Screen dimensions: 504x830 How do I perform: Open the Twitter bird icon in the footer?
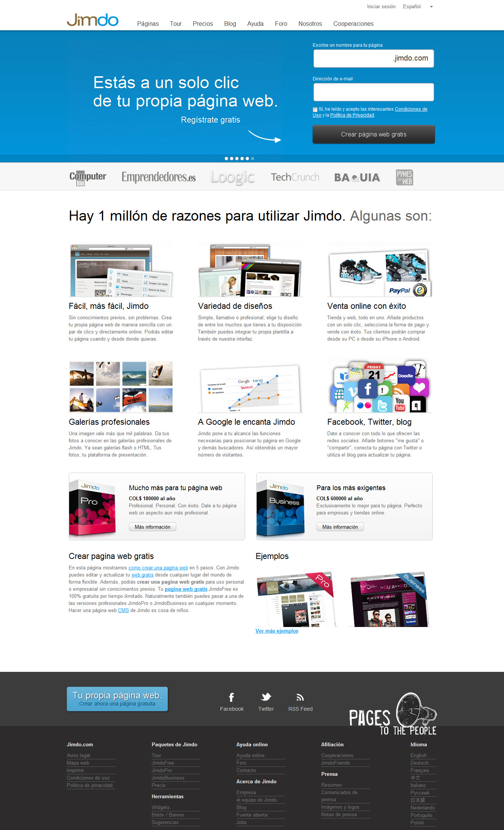pos(266,697)
